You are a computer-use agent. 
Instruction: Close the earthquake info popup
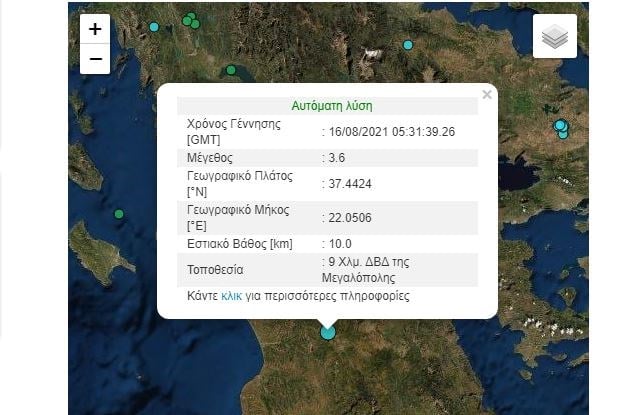(487, 94)
